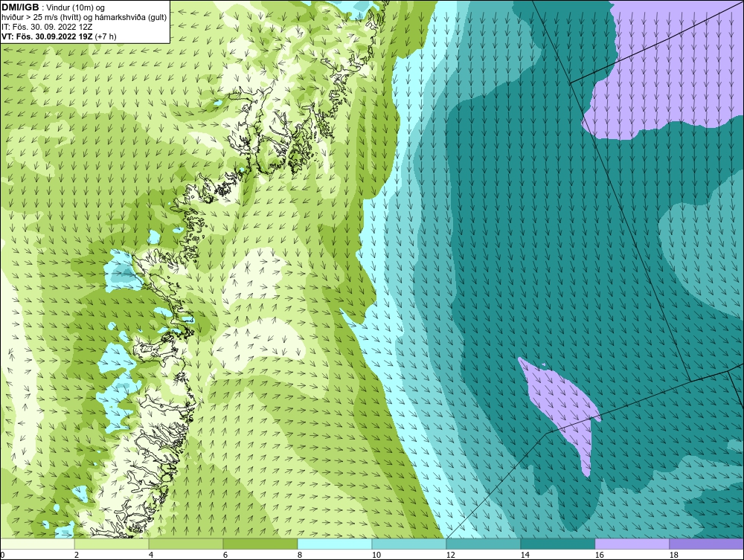Click the 12–14 m/s teal legend swatch
744x560 pixels.
point(483,544)
